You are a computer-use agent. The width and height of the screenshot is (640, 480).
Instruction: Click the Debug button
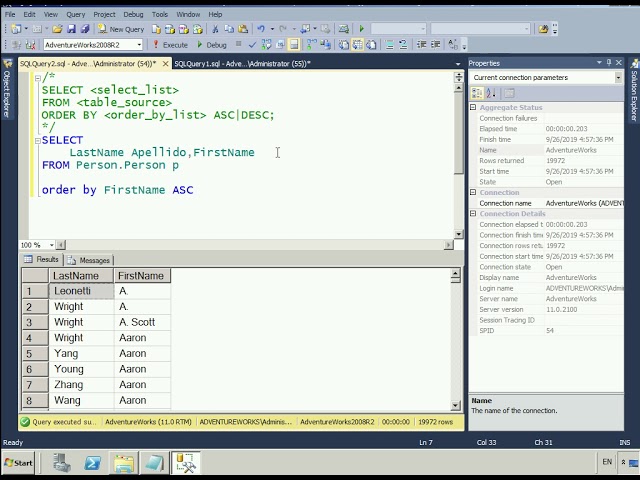(x=212, y=44)
